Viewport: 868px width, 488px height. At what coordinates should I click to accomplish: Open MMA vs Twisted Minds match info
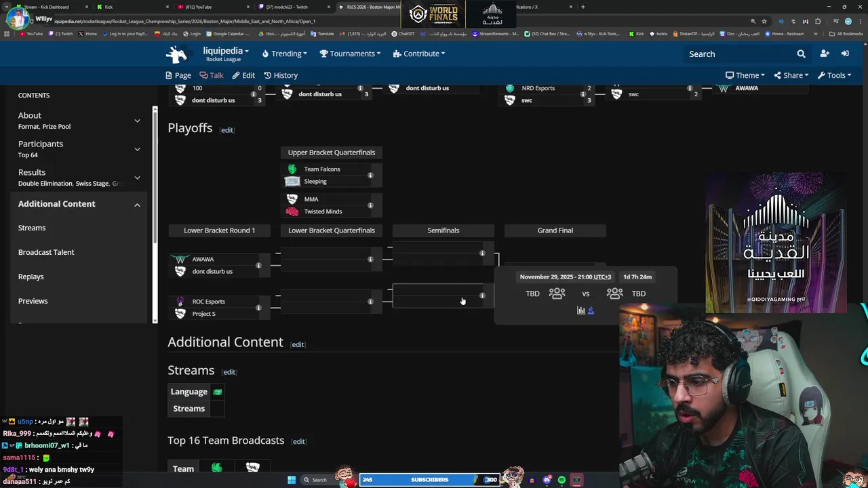pyautogui.click(x=370, y=205)
